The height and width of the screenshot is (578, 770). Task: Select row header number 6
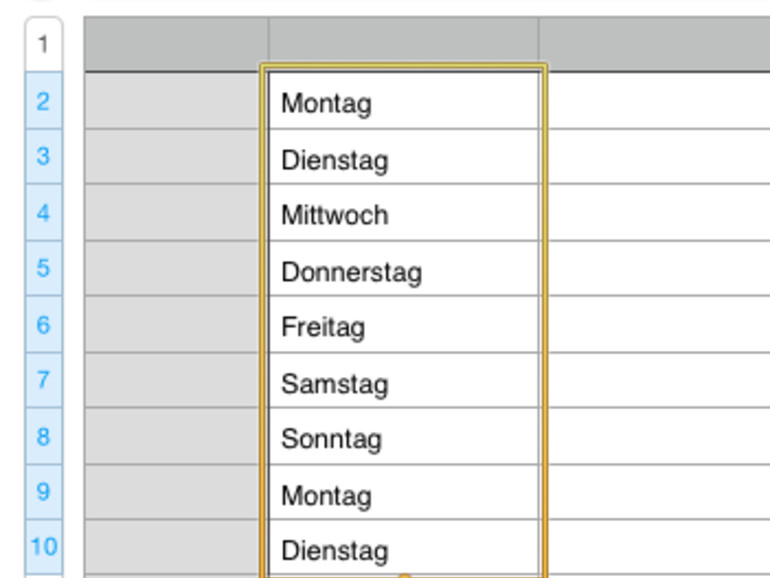coord(43,325)
